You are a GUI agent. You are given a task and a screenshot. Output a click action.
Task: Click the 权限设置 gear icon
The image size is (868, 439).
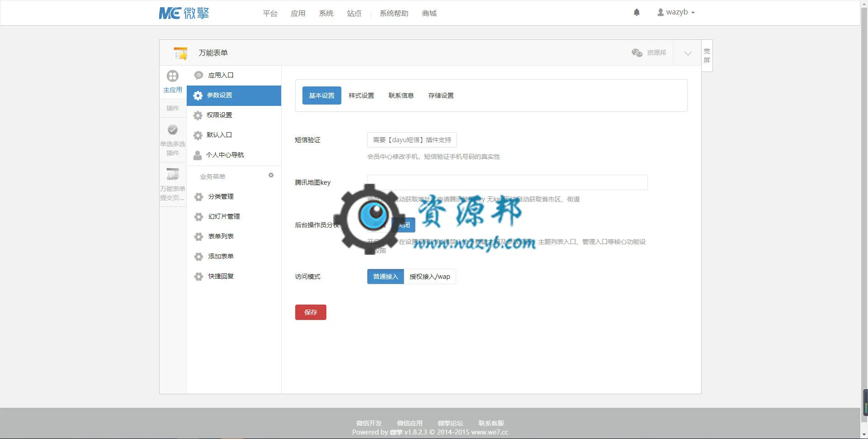pyautogui.click(x=198, y=115)
